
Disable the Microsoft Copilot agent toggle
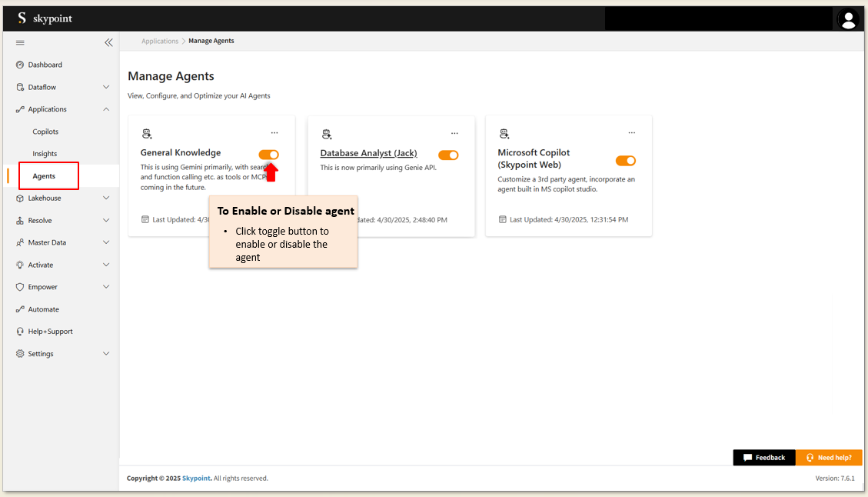click(626, 161)
